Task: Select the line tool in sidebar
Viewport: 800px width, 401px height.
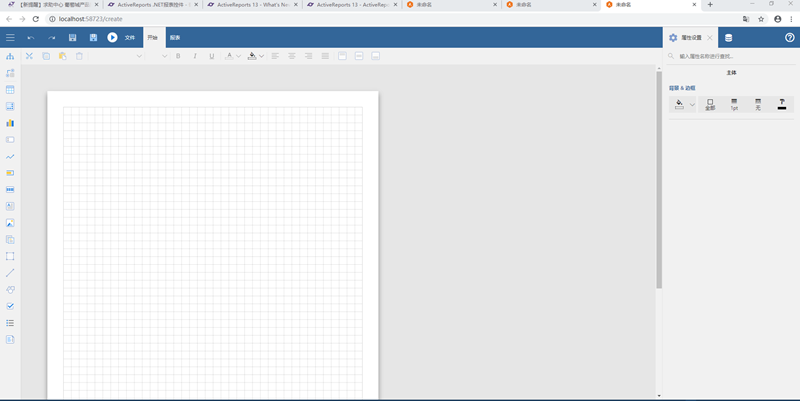Action: pos(10,272)
